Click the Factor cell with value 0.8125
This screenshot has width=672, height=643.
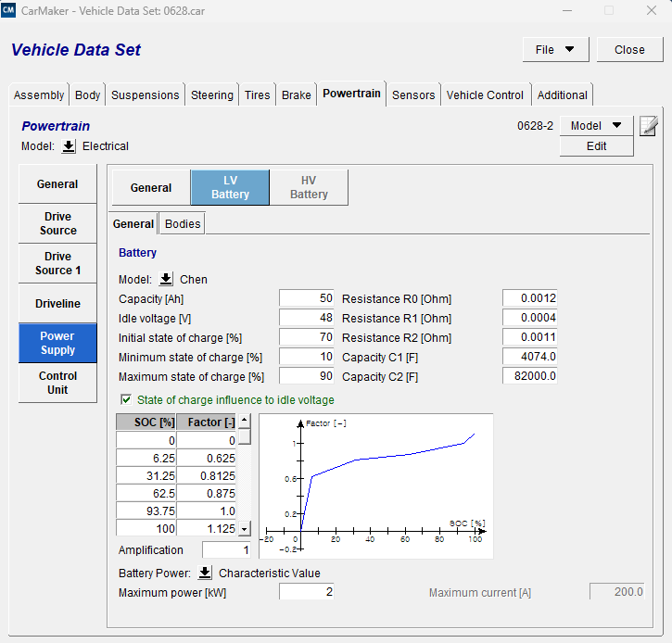coord(206,475)
